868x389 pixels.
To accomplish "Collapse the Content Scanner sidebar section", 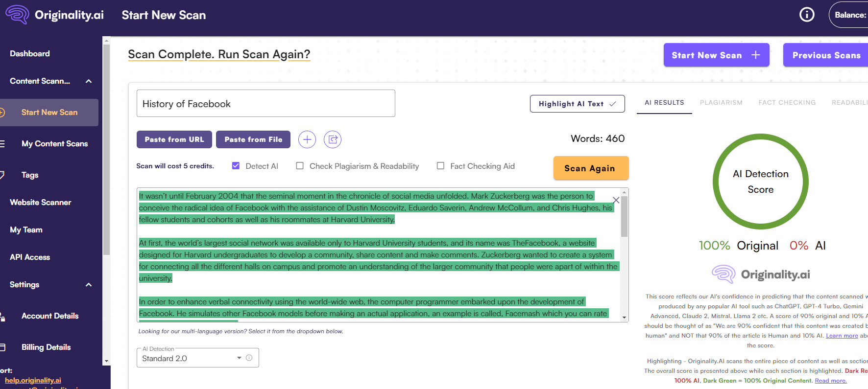I will tap(89, 81).
